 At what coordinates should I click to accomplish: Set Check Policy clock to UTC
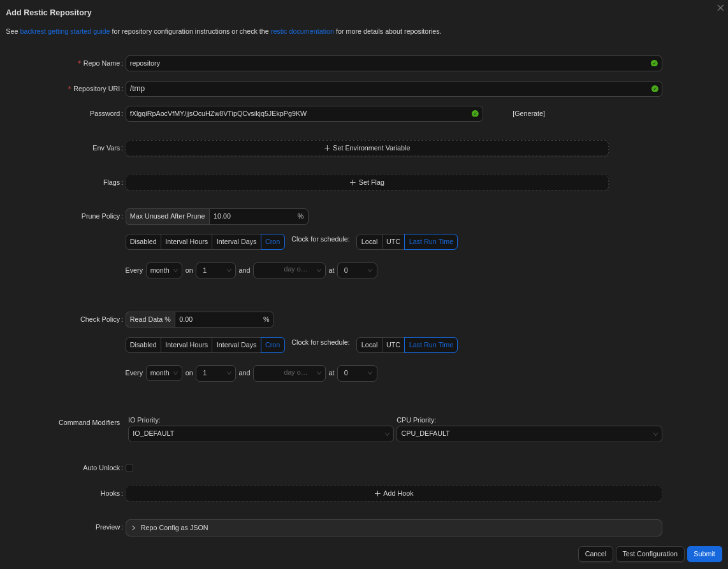[393, 345]
